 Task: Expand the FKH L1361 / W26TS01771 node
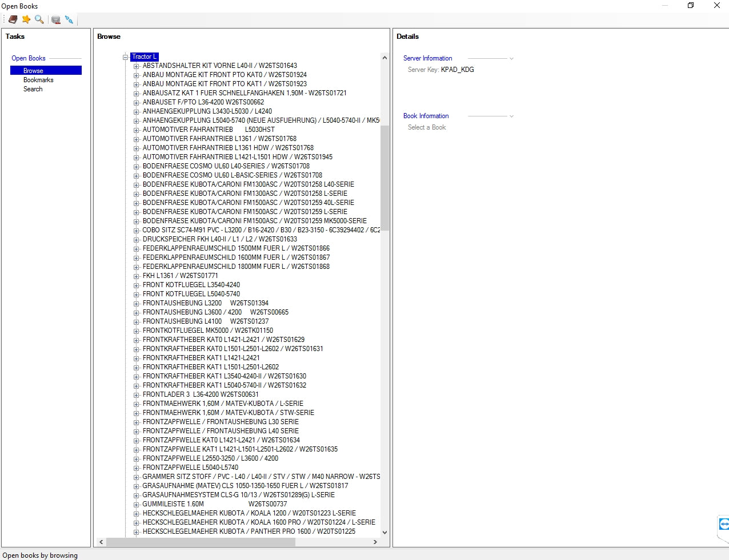137,276
